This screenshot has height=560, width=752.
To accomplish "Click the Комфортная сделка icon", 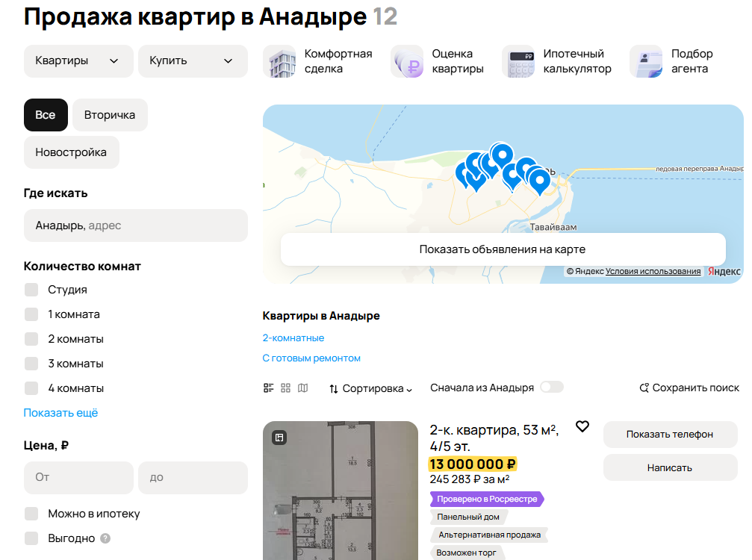I will pos(279,60).
